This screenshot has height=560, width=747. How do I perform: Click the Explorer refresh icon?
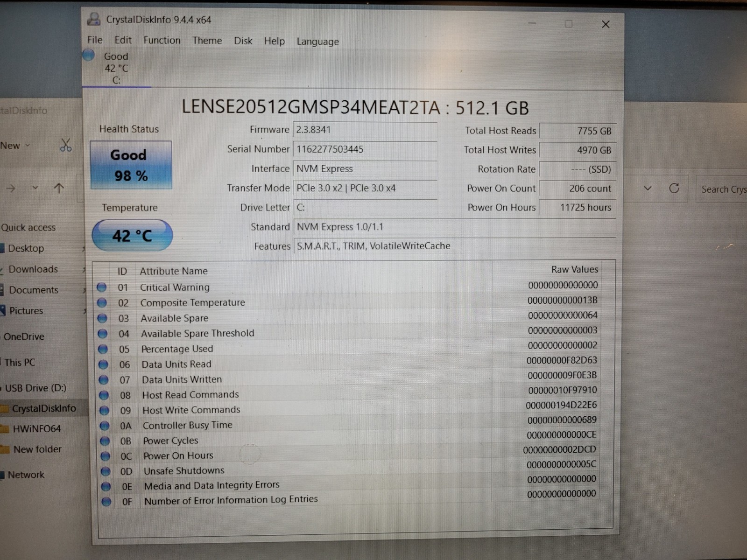[674, 188]
